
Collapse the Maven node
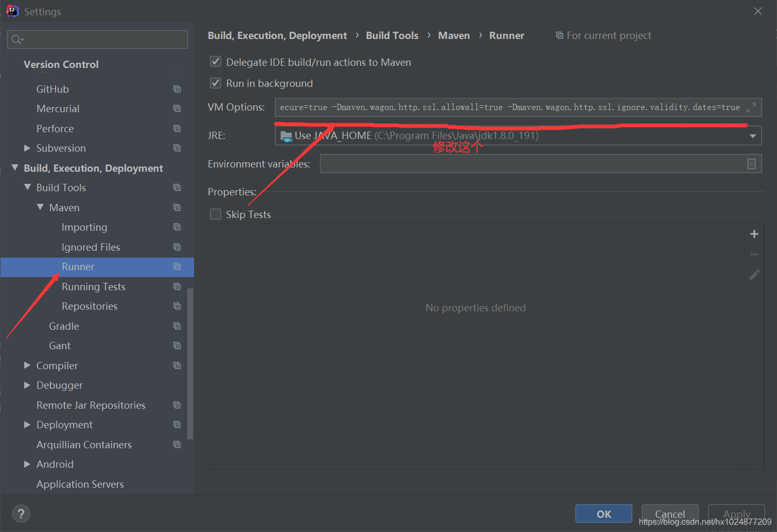tap(40, 208)
